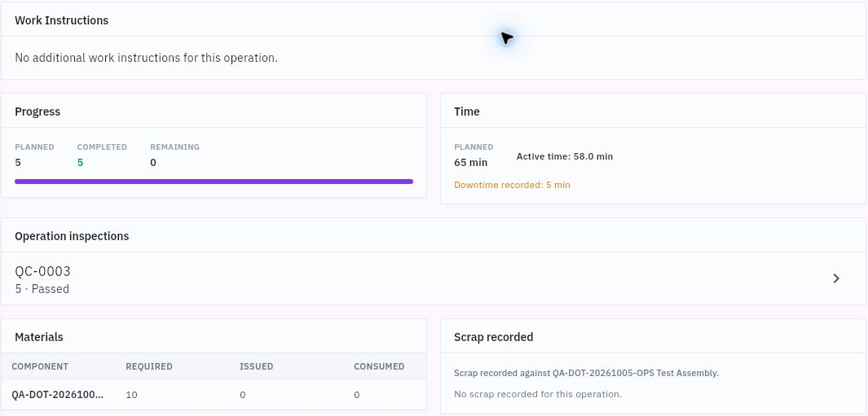Screen dimensions: 868x416
Task: Click the required quantity 10
Action: pyautogui.click(x=132, y=395)
